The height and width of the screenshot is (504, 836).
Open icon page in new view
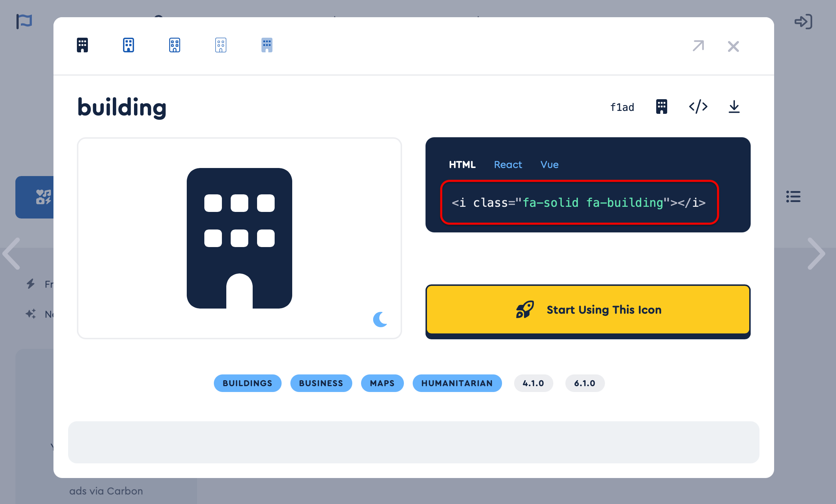698,46
